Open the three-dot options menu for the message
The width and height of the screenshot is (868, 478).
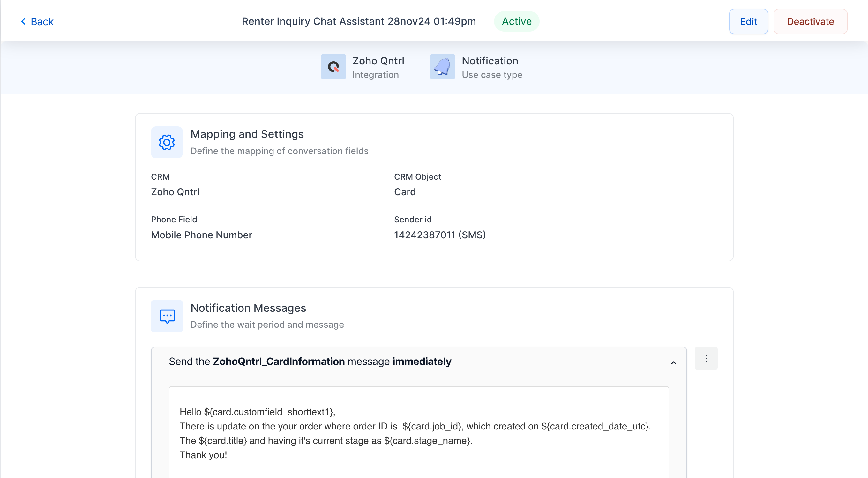coord(706,358)
